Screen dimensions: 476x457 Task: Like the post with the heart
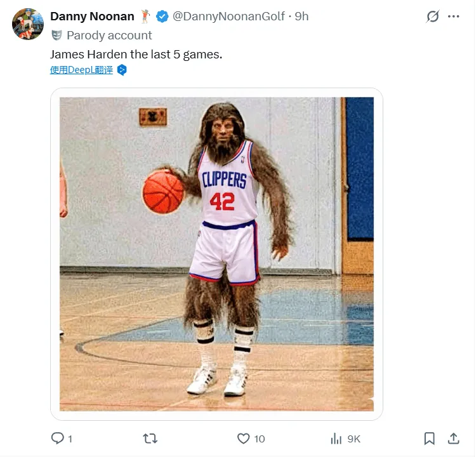click(243, 438)
